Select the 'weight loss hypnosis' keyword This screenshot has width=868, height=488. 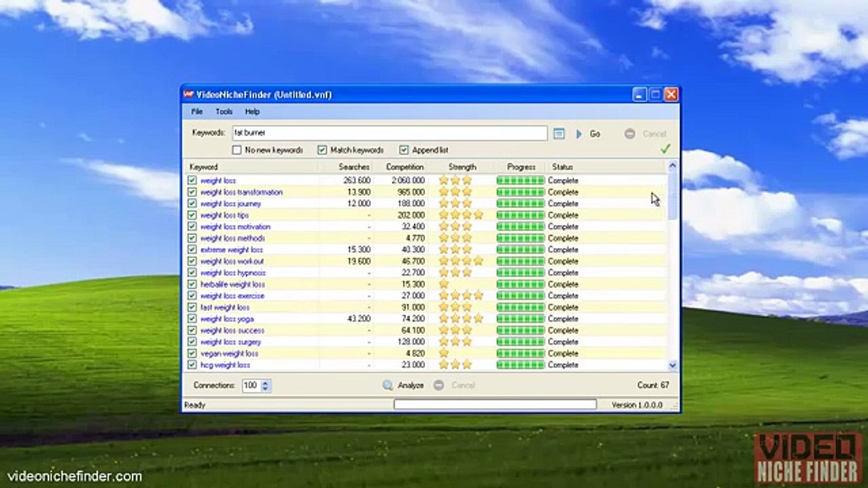pos(233,272)
